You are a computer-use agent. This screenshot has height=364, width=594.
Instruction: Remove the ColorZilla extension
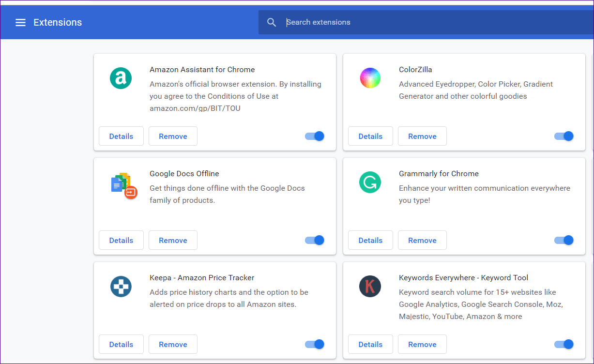pyautogui.click(x=422, y=136)
